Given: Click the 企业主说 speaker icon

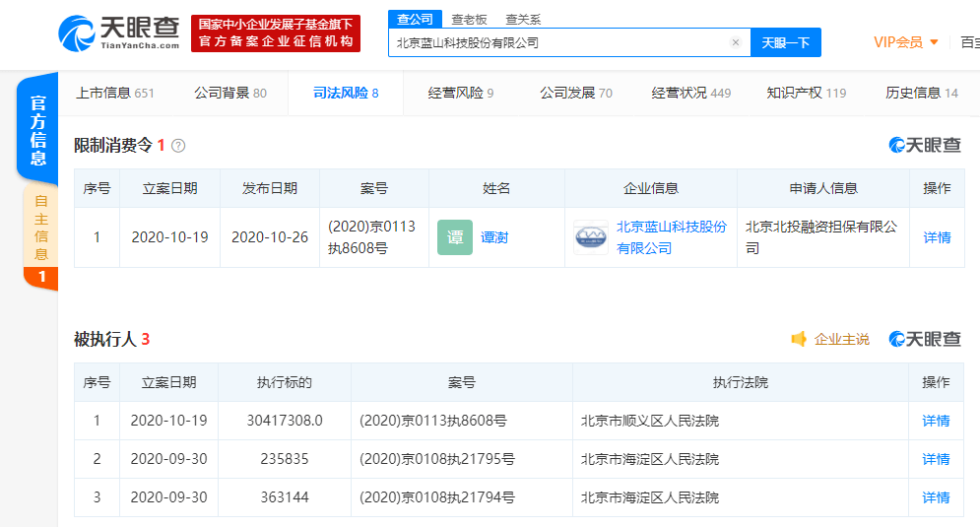Looking at the screenshot, I should tap(800, 339).
